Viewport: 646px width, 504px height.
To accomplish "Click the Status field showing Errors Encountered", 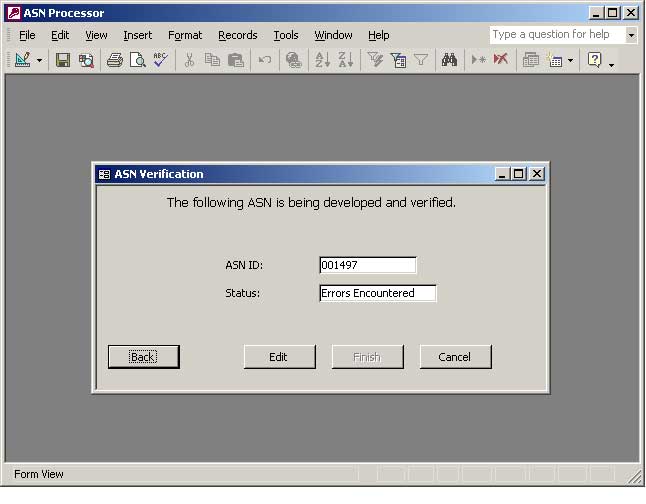I will (378, 293).
